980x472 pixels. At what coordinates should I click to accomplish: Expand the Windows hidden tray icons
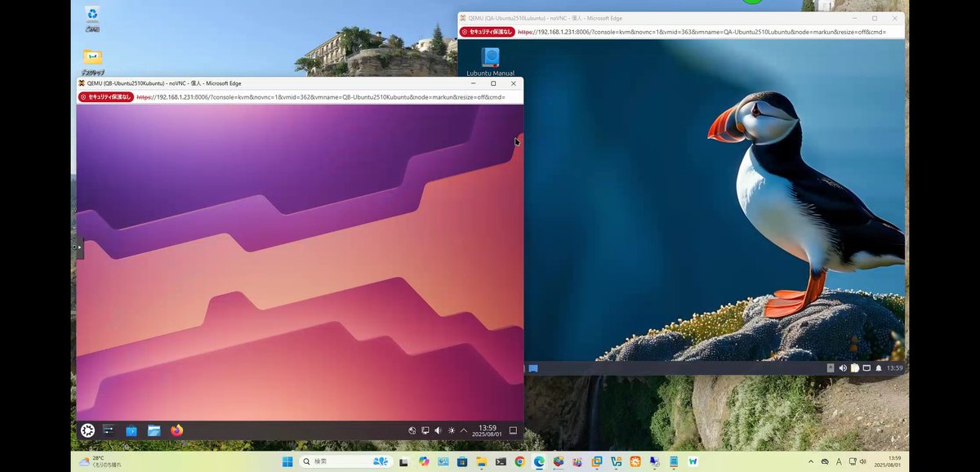pos(811,461)
